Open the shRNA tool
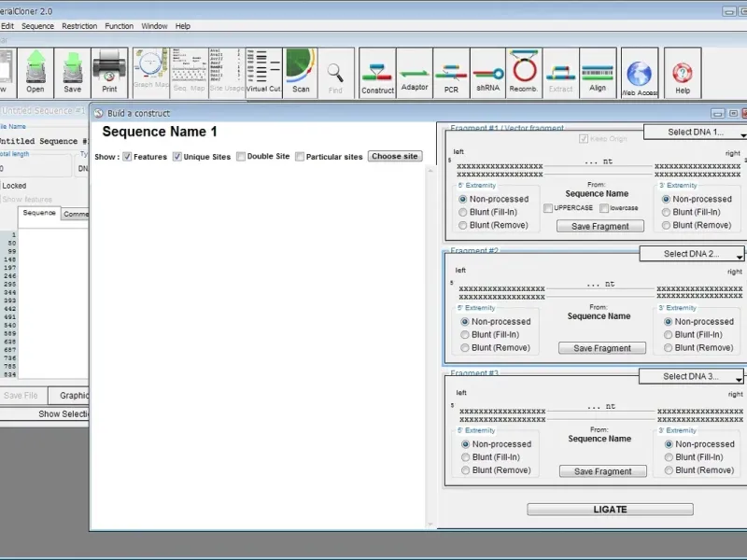Viewport: 747px width, 560px height. pos(487,73)
